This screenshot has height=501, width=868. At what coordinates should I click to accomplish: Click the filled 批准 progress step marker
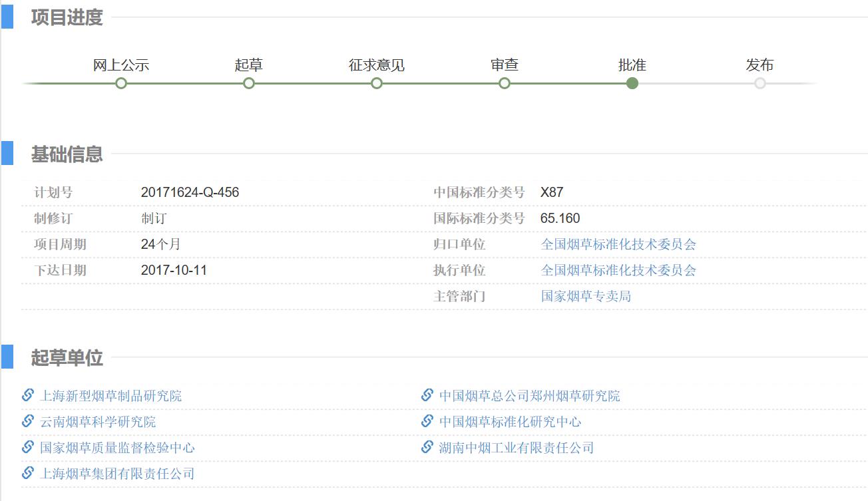coord(632,83)
